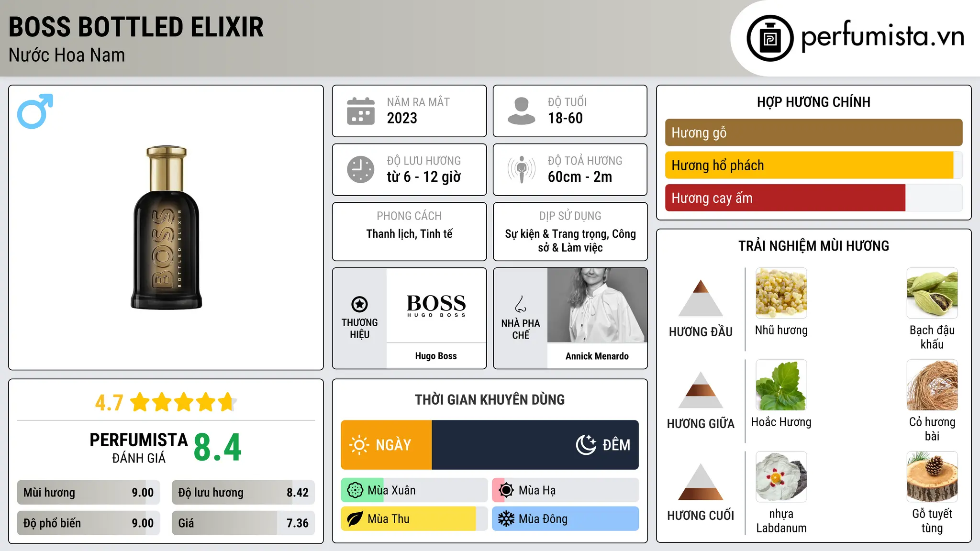Click the launch year value 2023
The image size is (980, 551).
(x=402, y=118)
